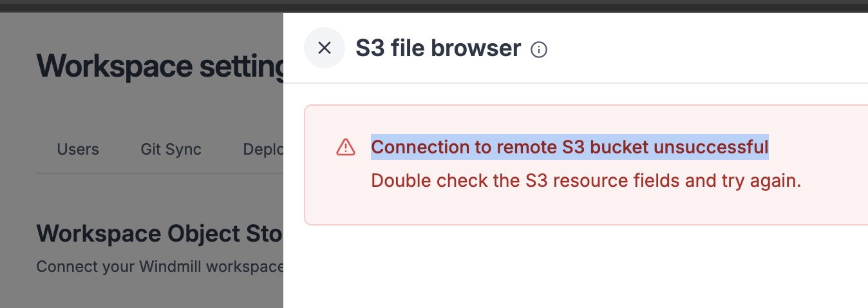Click the red warning triangle icon

click(346, 148)
